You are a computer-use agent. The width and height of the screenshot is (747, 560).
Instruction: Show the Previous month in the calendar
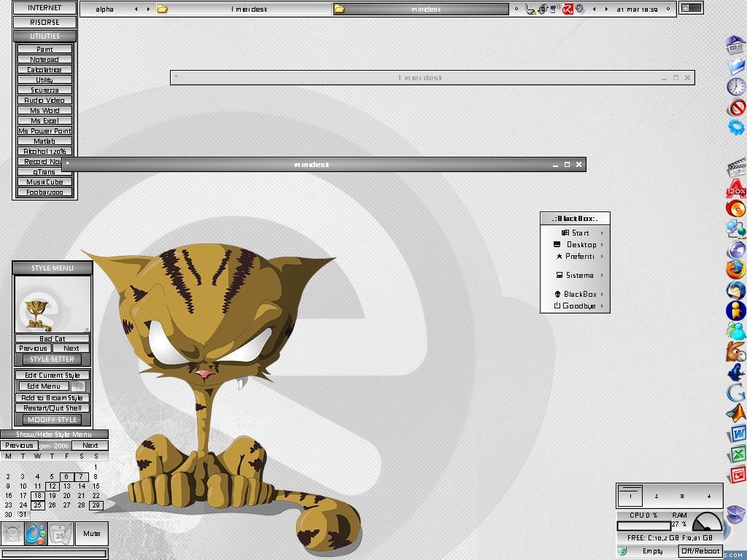click(19, 446)
